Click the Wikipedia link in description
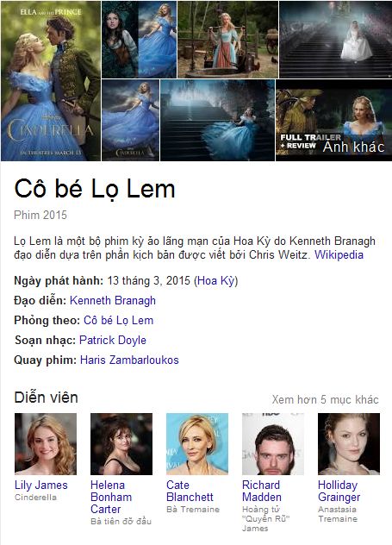392x545 pixels. pyautogui.click(x=339, y=254)
